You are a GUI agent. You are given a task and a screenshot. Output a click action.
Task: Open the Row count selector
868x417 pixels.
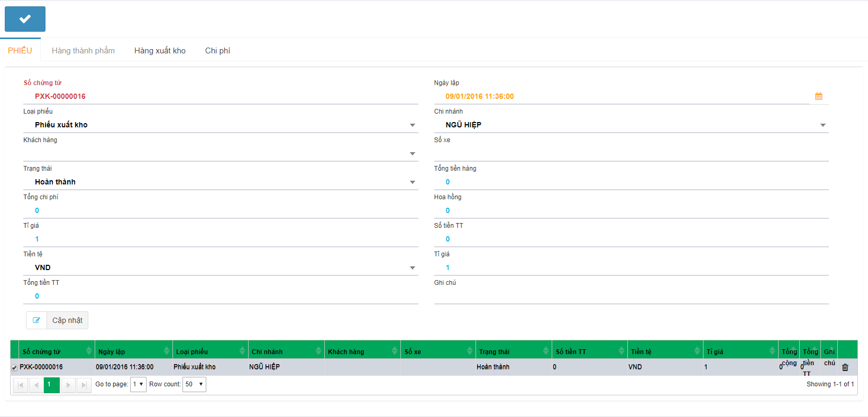tap(194, 384)
